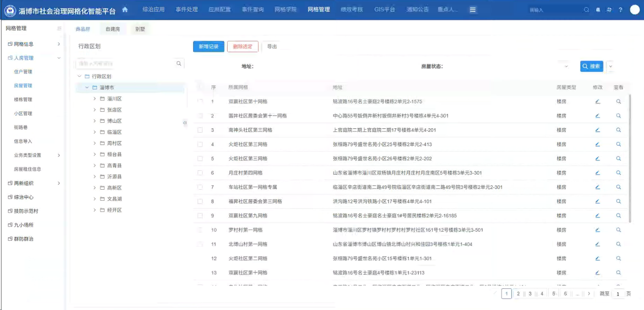Open the GIS平台 top menu

pyautogui.click(x=384, y=9)
